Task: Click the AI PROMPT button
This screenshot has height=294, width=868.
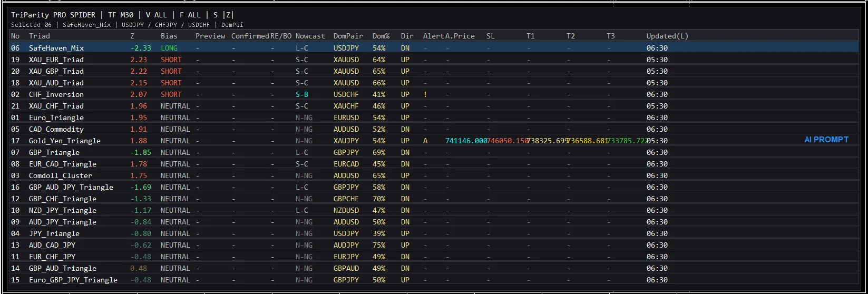Action: (826, 140)
